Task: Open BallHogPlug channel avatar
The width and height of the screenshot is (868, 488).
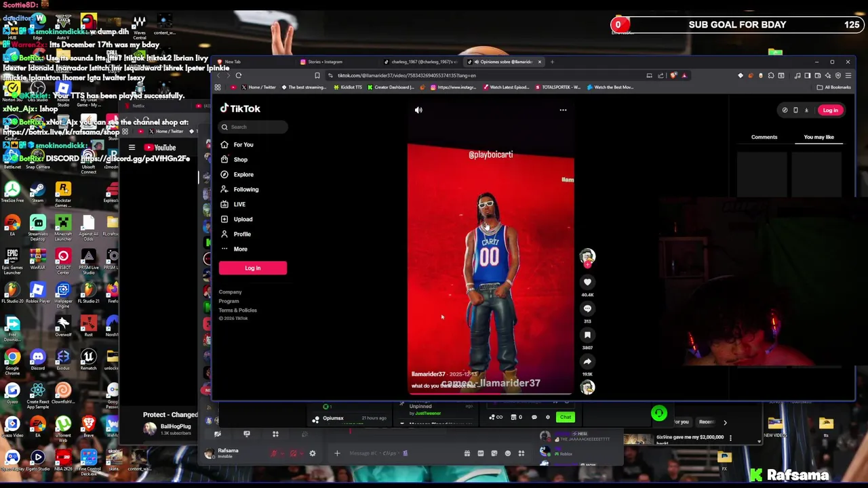Action: [150, 428]
